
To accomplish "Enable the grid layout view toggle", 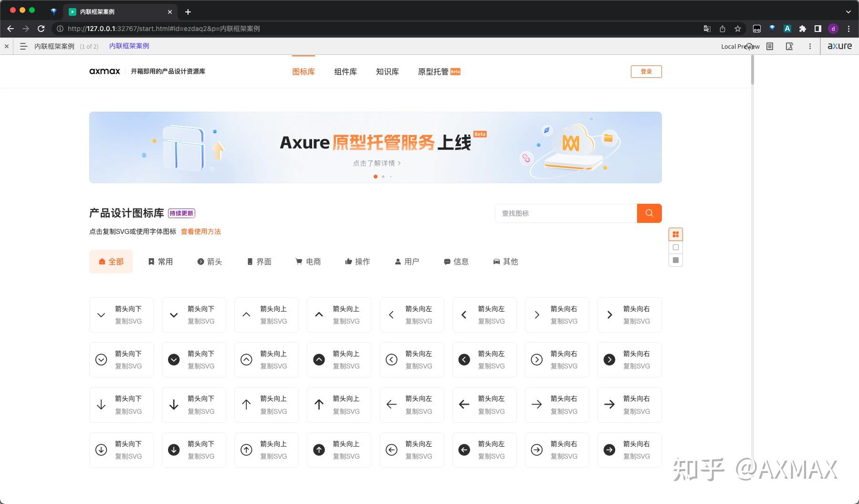I will coord(676,234).
